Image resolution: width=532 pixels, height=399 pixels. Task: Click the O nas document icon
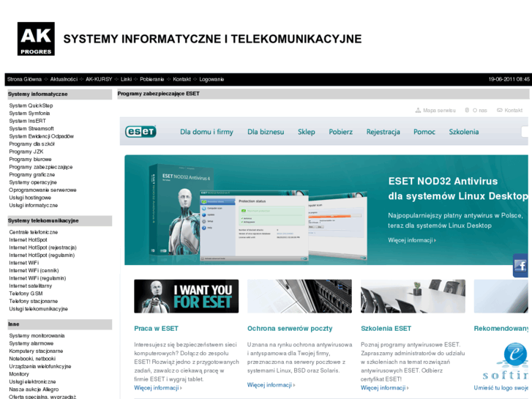tap(467, 111)
